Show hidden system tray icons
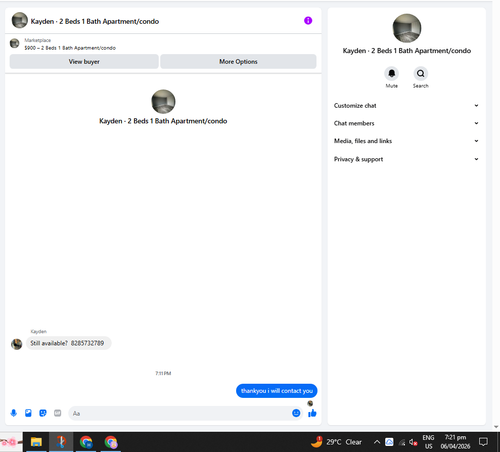The image size is (500, 452). [377, 442]
